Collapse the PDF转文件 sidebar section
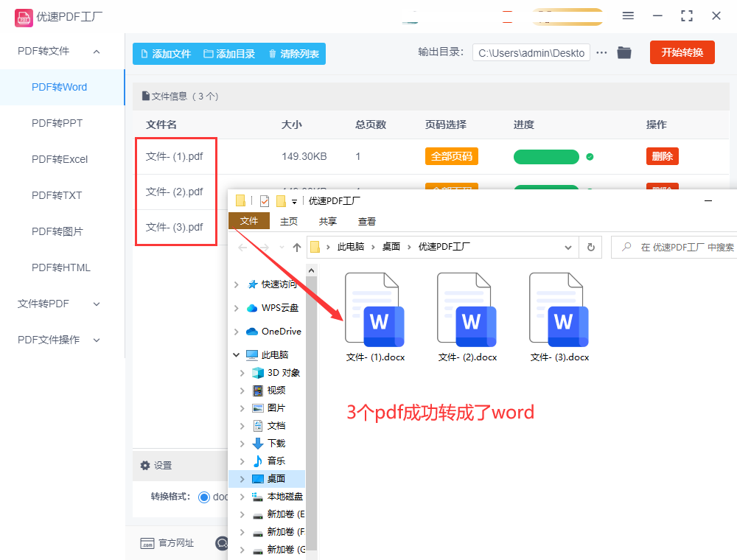 coord(97,51)
